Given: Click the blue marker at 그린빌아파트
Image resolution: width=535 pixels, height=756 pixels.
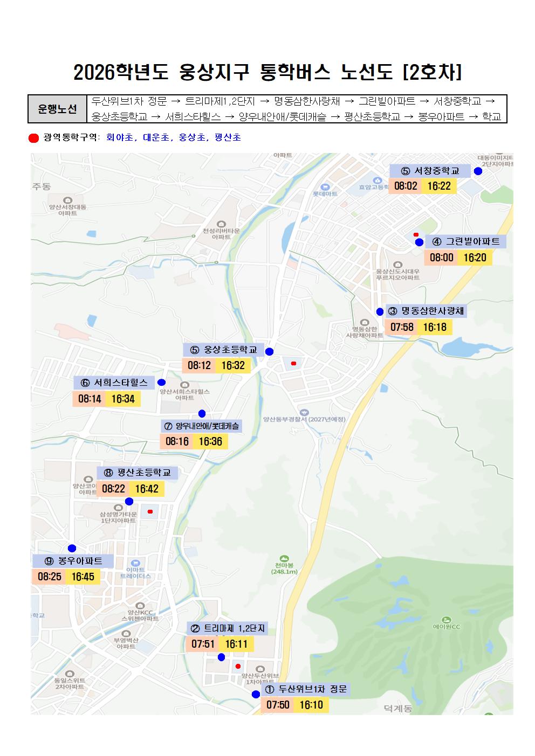Looking at the screenshot, I should 419,242.
